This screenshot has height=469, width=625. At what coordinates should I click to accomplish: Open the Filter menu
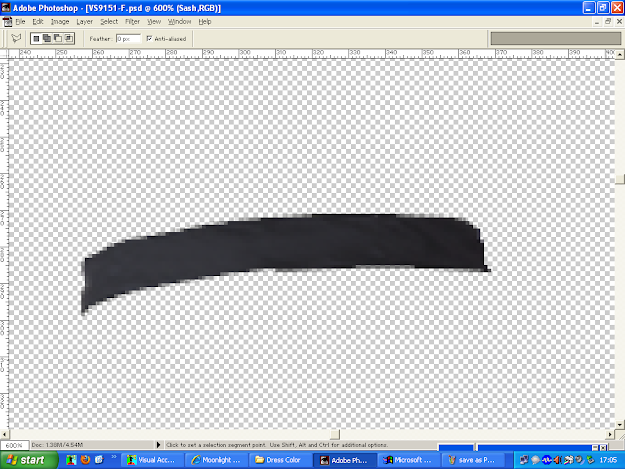coord(132,22)
